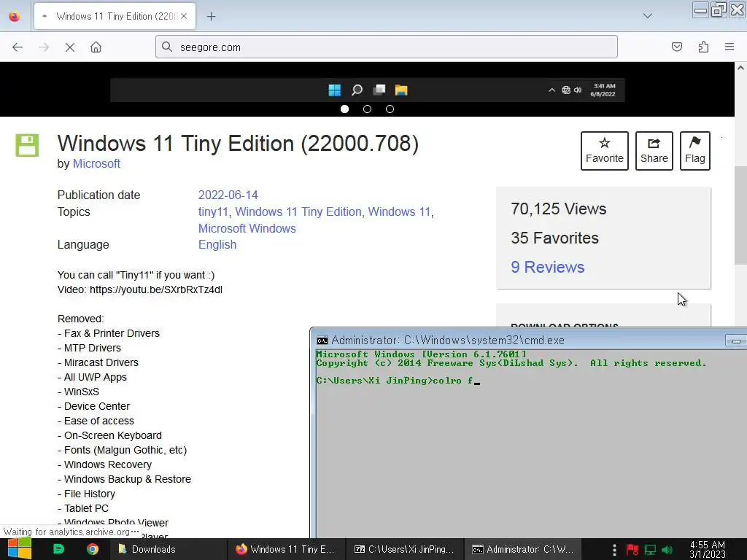The width and height of the screenshot is (747, 560).
Task: Click the network monitor tray icon
Action: pyautogui.click(x=650, y=550)
